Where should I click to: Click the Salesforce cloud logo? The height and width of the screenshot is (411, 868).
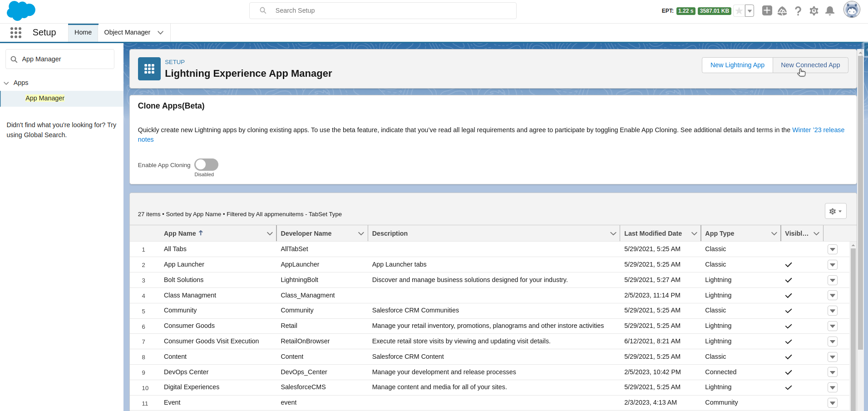pyautogui.click(x=21, y=10)
